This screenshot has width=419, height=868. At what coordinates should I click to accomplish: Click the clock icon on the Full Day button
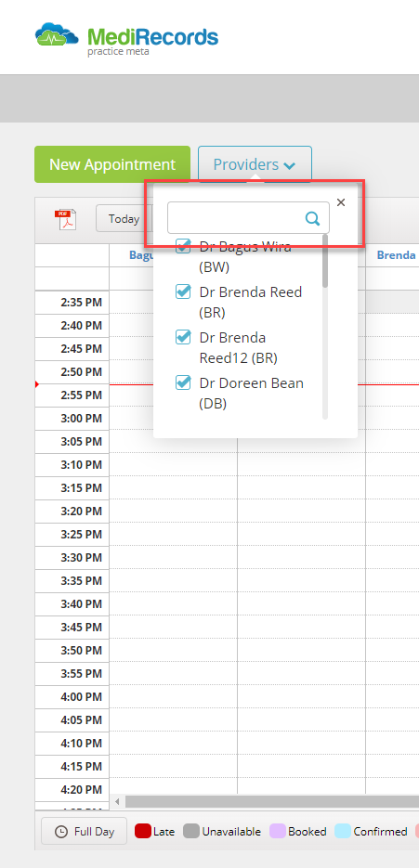[x=61, y=832]
